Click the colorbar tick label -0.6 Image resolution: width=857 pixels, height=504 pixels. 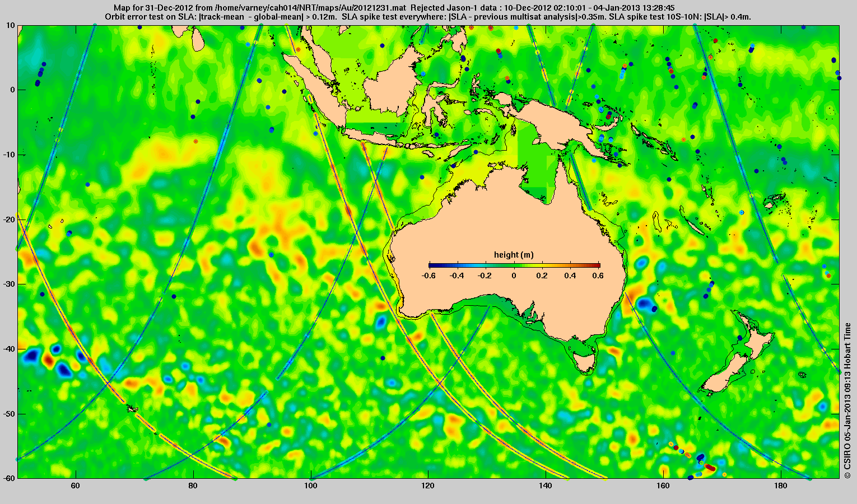(x=429, y=276)
